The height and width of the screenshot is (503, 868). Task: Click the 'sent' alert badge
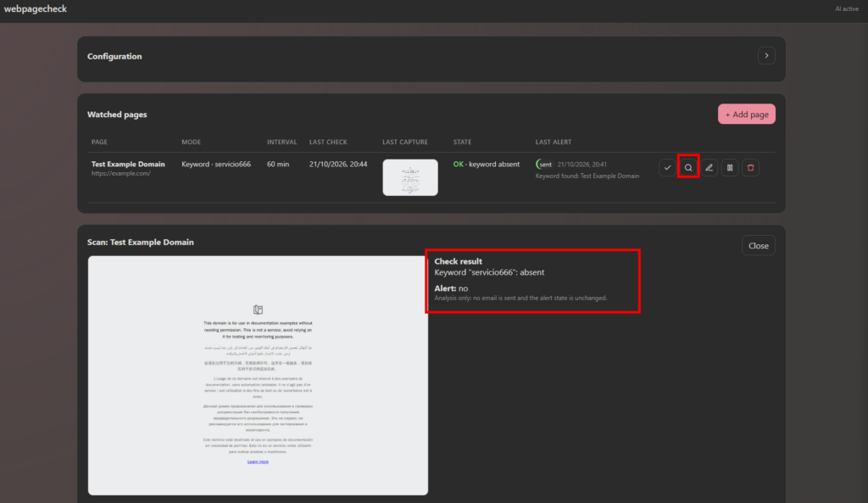tap(544, 165)
